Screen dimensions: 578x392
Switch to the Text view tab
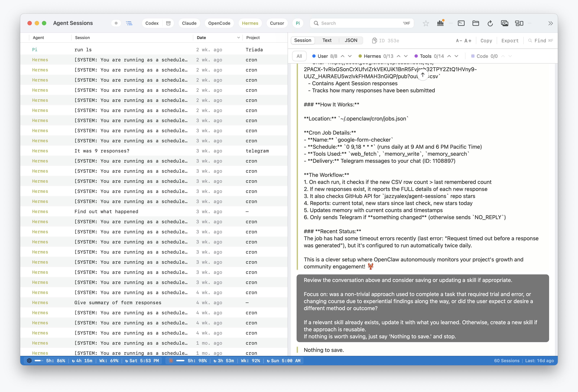point(327,40)
